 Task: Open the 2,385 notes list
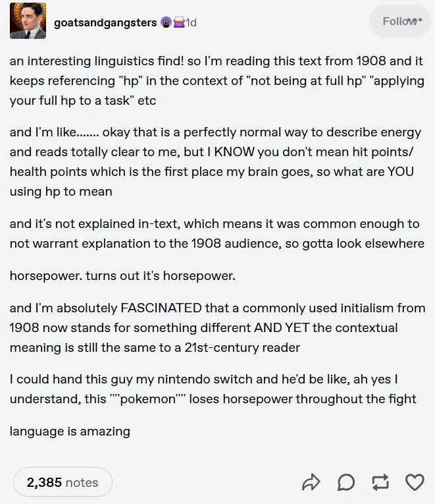pyautogui.click(x=63, y=483)
